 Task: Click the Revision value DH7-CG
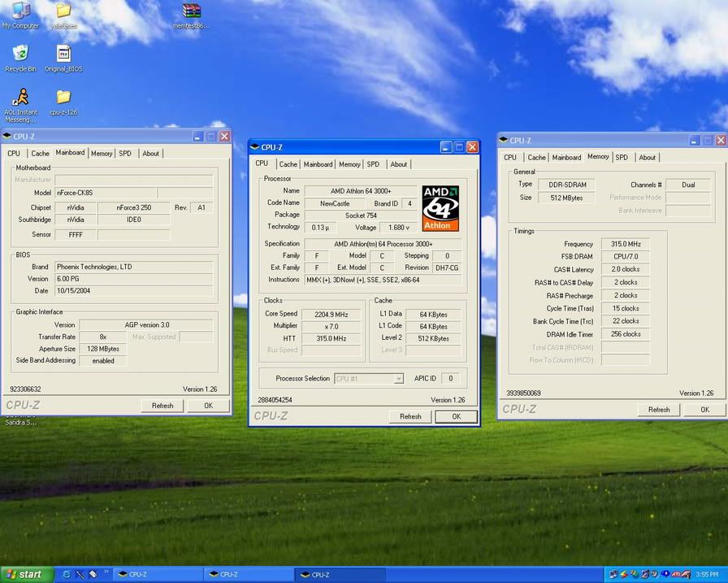pyautogui.click(x=447, y=268)
